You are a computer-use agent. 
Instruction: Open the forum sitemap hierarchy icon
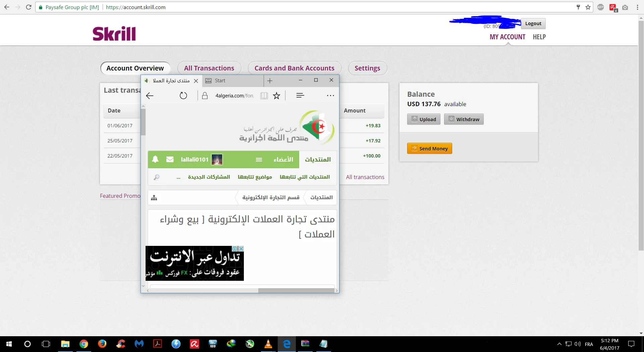click(x=154, y=198)
